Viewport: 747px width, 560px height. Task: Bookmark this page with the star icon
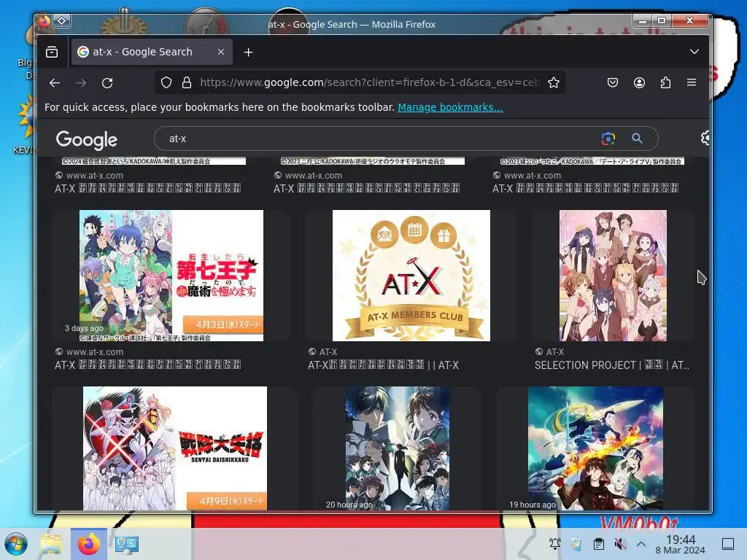[553, 83]
